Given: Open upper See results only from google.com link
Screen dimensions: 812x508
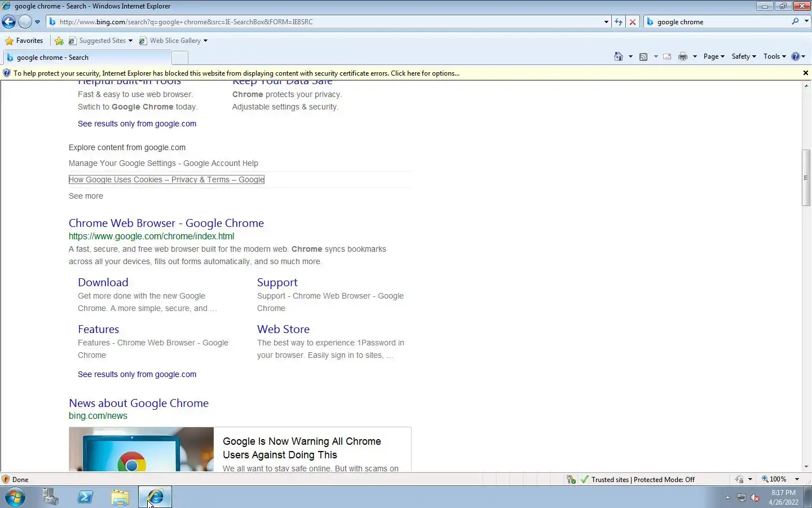Looking at the screenshot, I should (137, 124).
